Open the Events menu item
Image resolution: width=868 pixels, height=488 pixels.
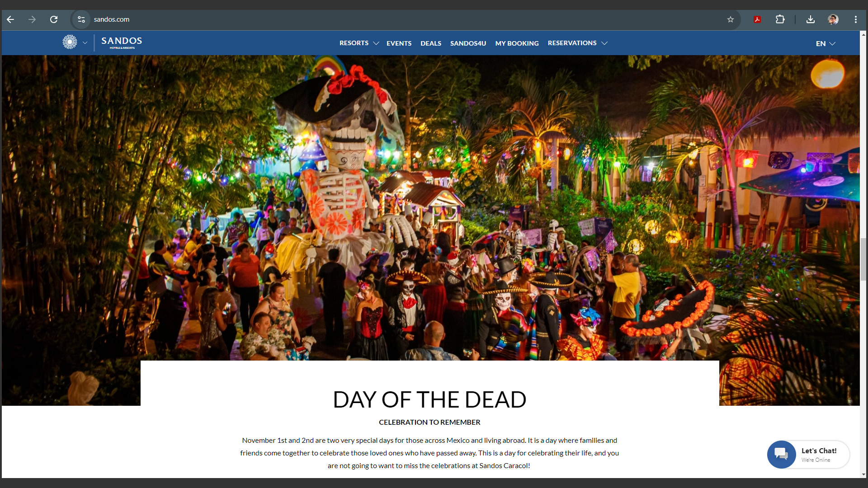click(399, 43)
